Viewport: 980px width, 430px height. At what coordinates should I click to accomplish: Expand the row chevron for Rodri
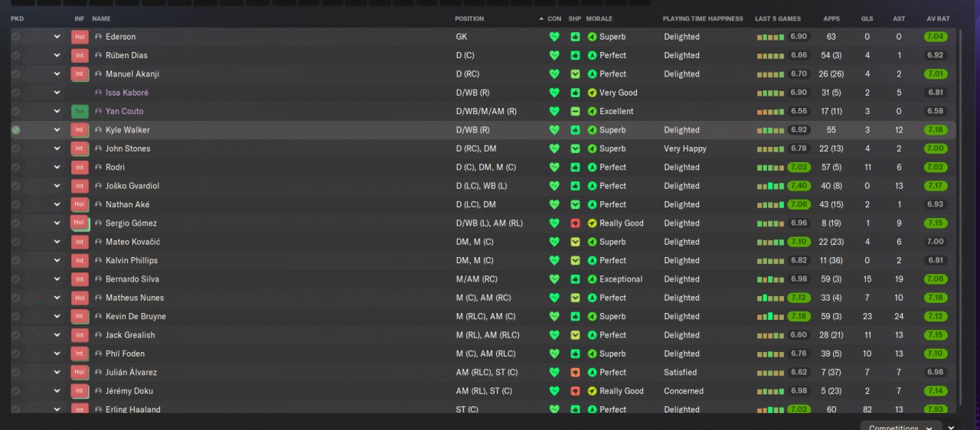(x=57, y=167)
